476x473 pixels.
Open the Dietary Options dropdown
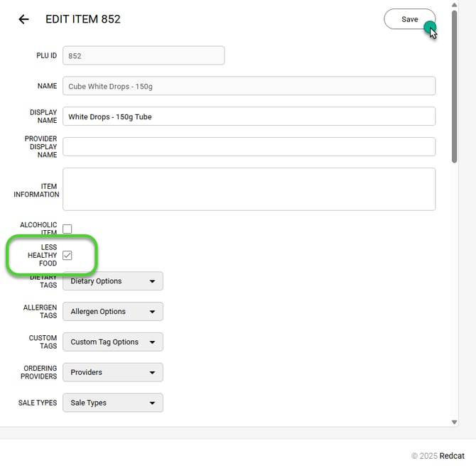click(x=113, y=281)
